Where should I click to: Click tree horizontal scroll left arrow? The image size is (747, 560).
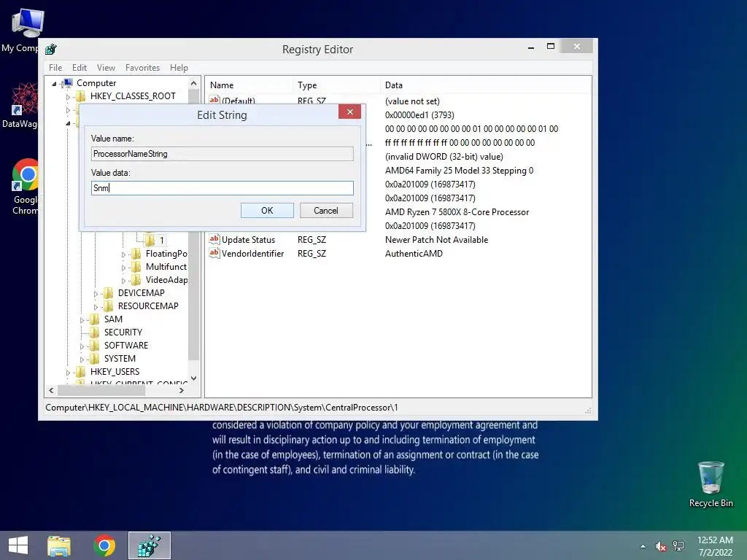52,391
